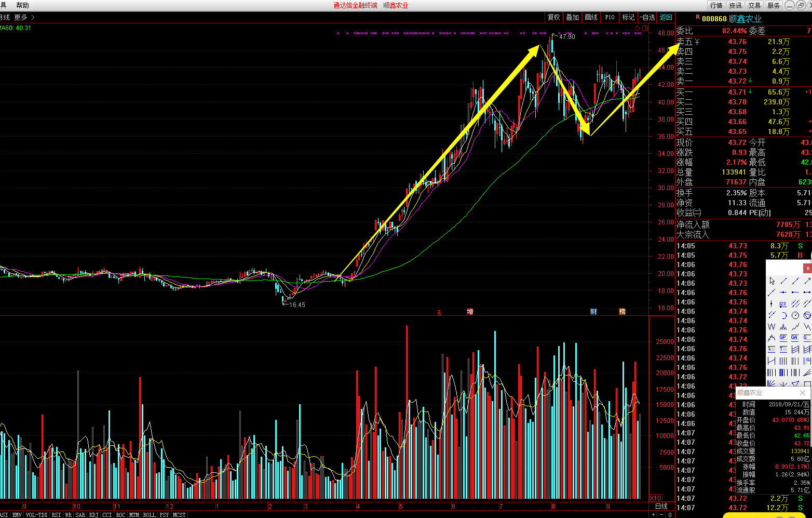
Task: Open the 行情 section
Action: 716,5
